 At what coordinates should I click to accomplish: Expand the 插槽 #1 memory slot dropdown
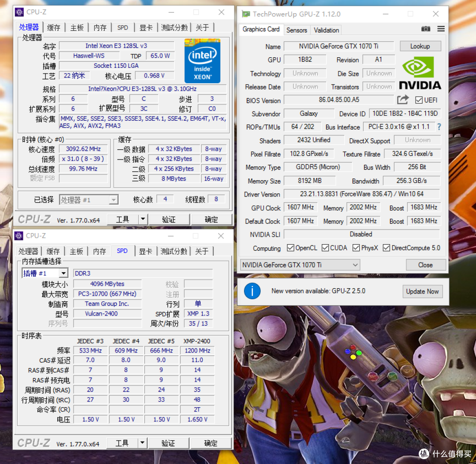coord(63,273)
